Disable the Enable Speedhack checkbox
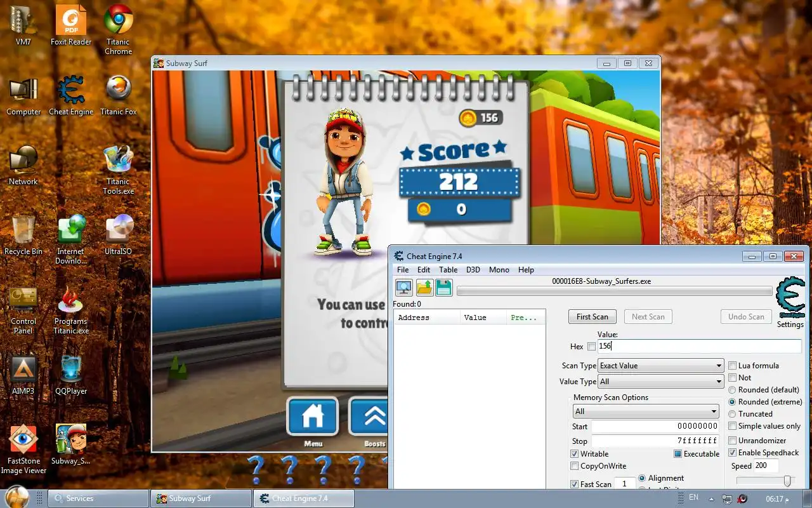This screenshot has width=812, height=508. click(x=733, y=453)
